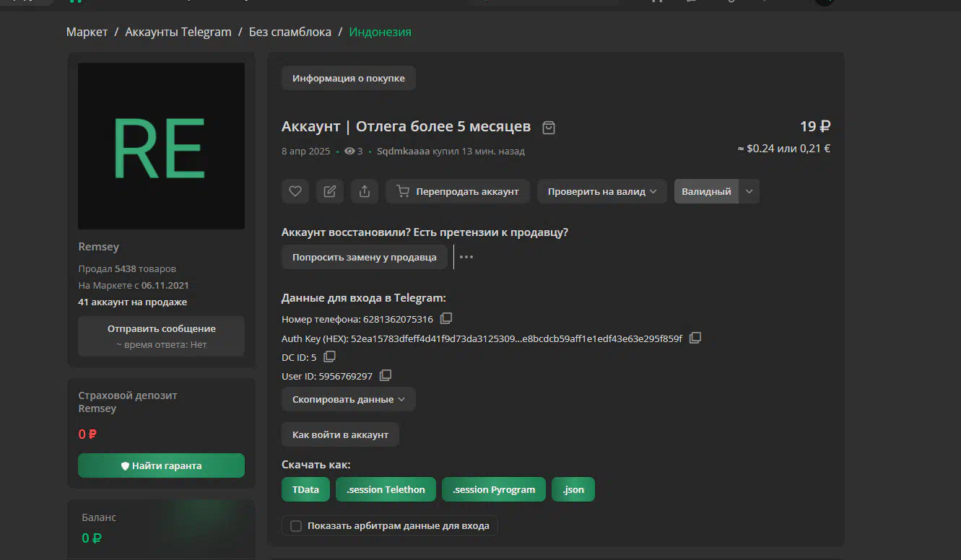Image resolution: width=961 pixels, height=560 pixels.
Task: Open the arrow dropdown next to Валидный
Action: tap(749, 191)
